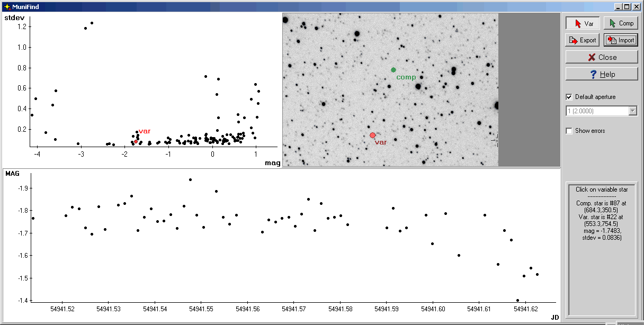644x325 pixels.
Task: Uncheck the Default aperture checkbox
Action: (569, 97)
